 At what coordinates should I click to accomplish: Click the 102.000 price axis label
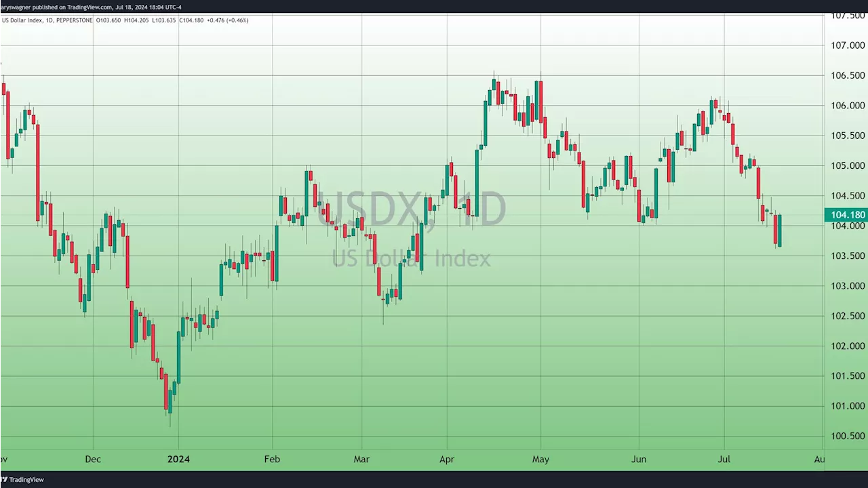pos(848,346)
